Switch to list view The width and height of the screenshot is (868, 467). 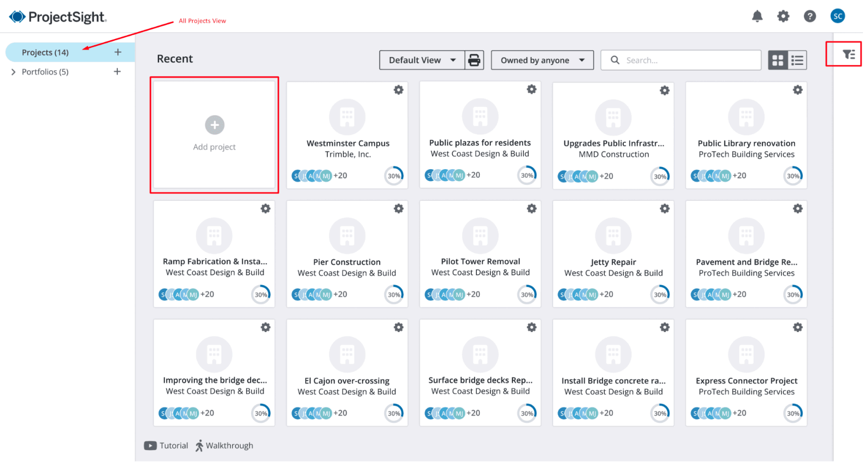[x=797, y=60]
